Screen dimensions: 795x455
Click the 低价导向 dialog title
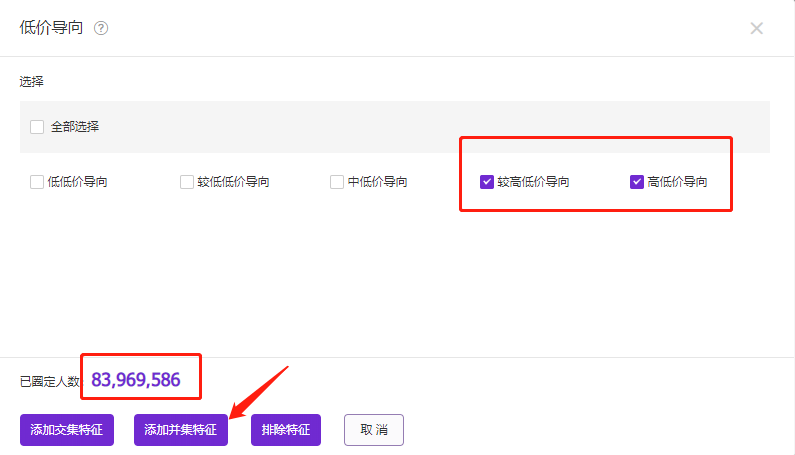[51, 27]
